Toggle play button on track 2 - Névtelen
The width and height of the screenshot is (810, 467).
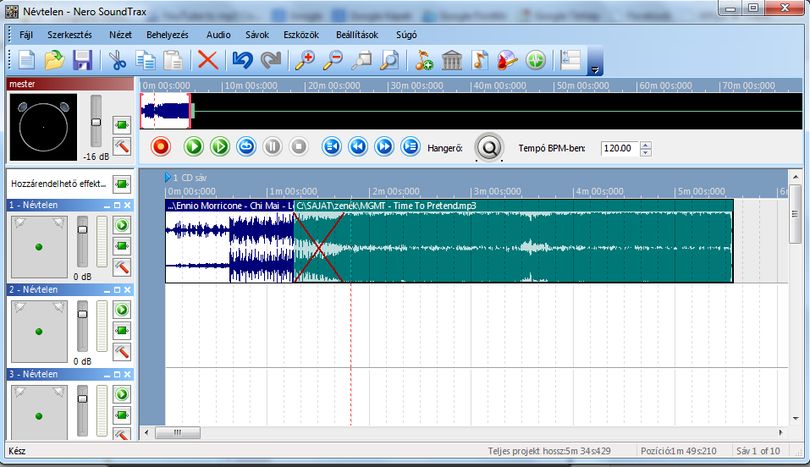click(122, 310)
